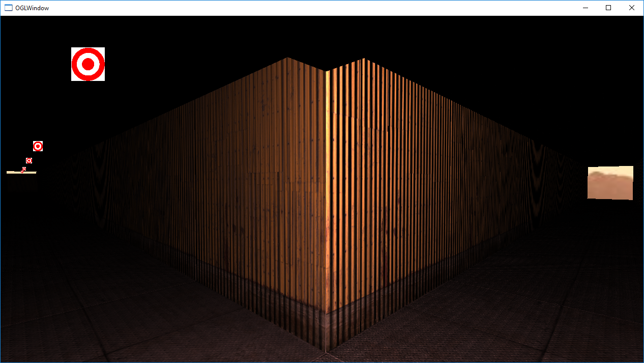Click the bullseye target just below the largest one
Viewport: 644px width, 363px height.
(x=38, y=146)
